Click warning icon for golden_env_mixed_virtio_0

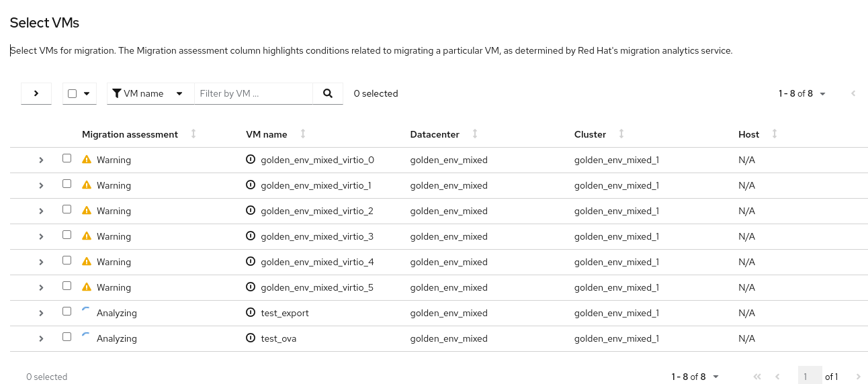87,160
